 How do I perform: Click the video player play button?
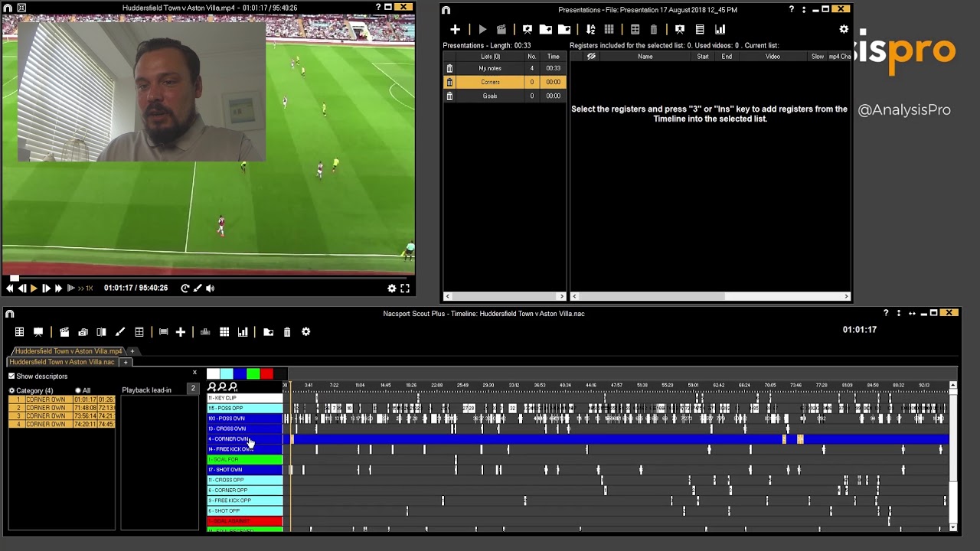tap(34, 289)
